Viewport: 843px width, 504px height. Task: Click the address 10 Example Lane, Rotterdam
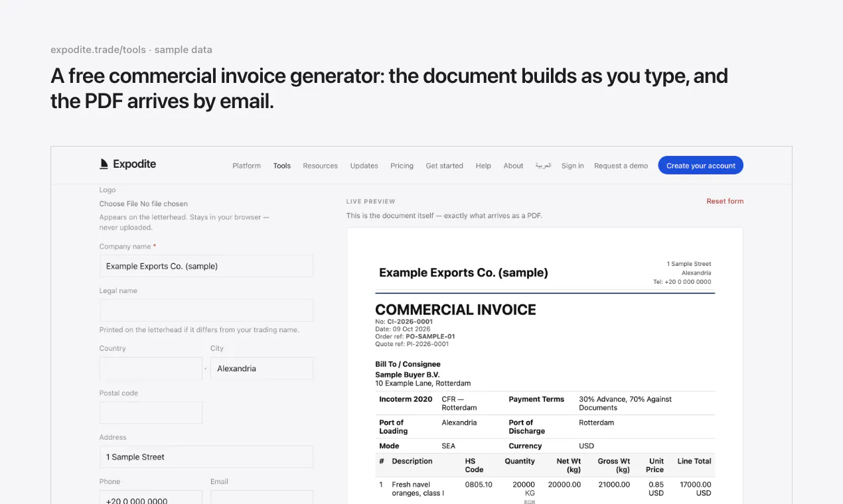pos(423,383)
